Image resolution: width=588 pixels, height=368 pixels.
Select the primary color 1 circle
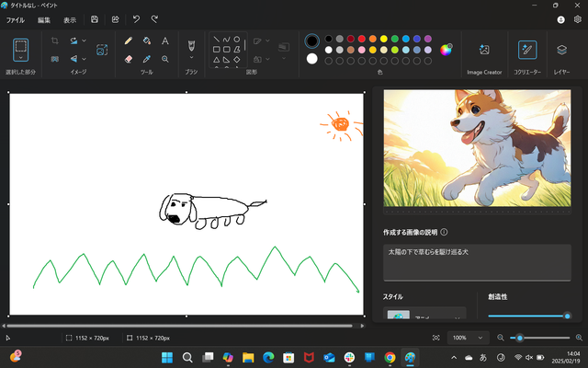pos(312,40)
